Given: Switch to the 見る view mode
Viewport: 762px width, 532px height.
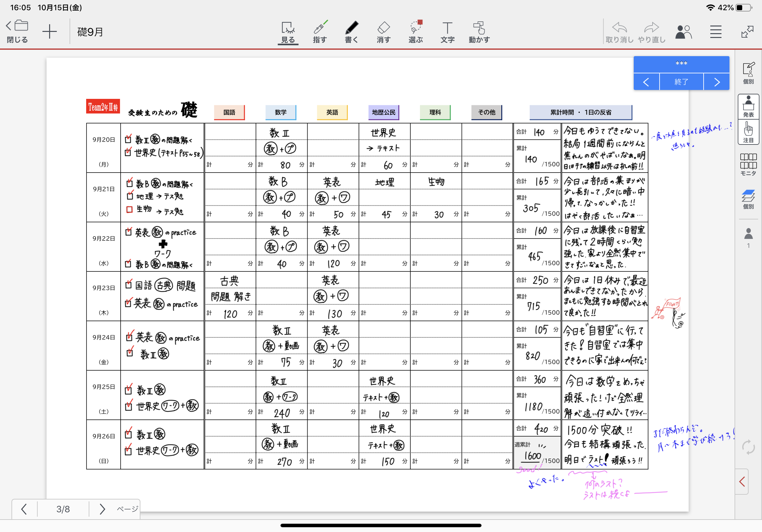Looking at the screenshot, I should point(288,32).
